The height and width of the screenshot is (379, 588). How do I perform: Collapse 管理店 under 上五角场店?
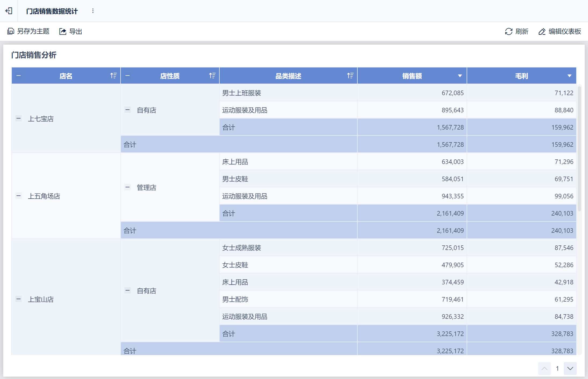coord(128,187)
